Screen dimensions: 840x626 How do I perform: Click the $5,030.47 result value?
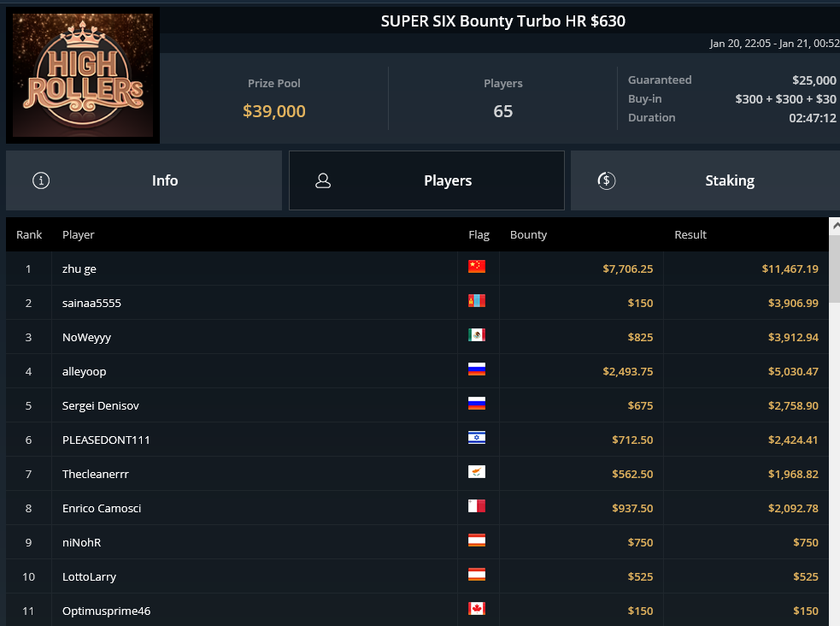point(793,372)
